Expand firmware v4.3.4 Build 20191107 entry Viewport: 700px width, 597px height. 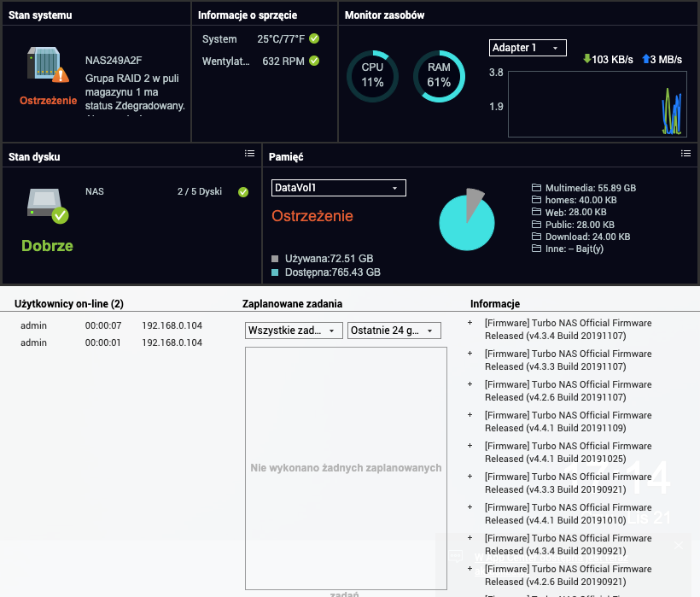(x=470, y=323)
